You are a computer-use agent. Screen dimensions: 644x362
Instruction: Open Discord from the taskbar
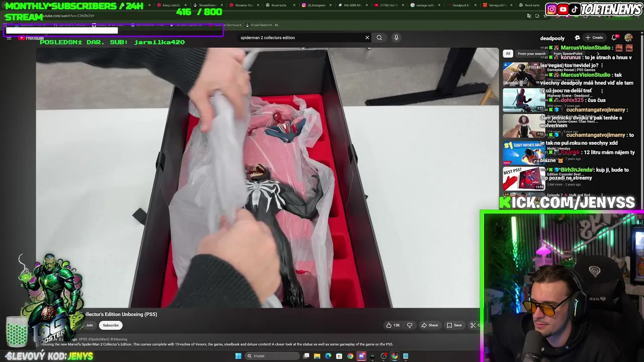click(361, 356)
